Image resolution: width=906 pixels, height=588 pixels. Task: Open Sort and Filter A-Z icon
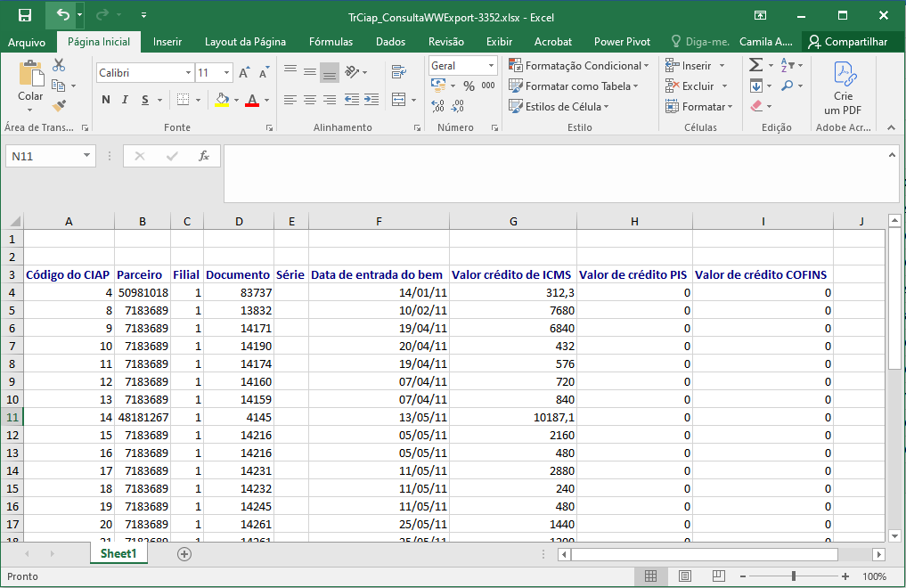pos(787,65)
